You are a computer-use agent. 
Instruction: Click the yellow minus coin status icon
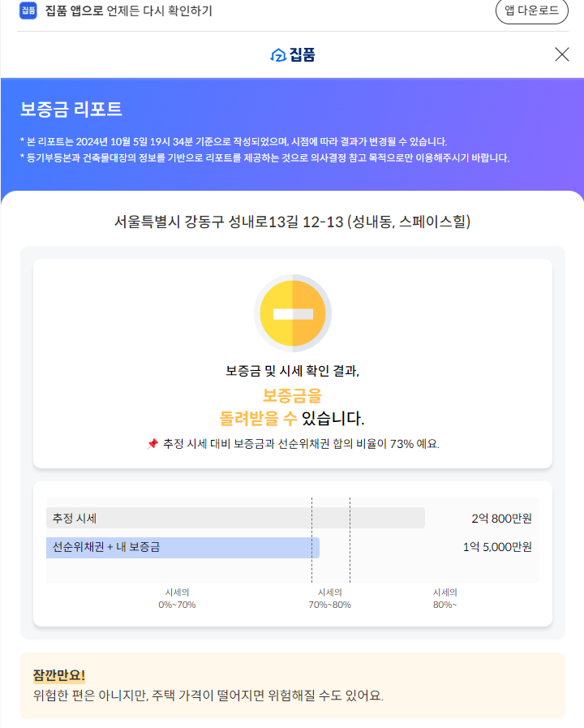pyautogui.click(x=293, y=313)
